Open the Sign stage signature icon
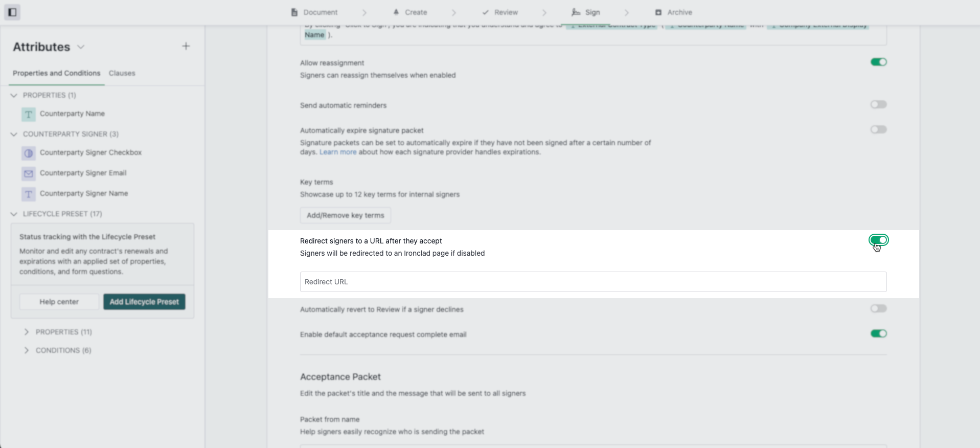The width and height of the screenshot is (980, 448). click(x=576, y=12)
